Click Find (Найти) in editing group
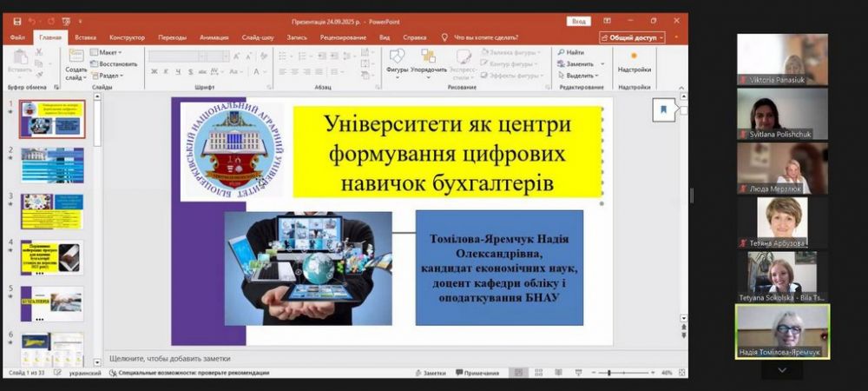The image size is (868, 391). coord(574,52)
